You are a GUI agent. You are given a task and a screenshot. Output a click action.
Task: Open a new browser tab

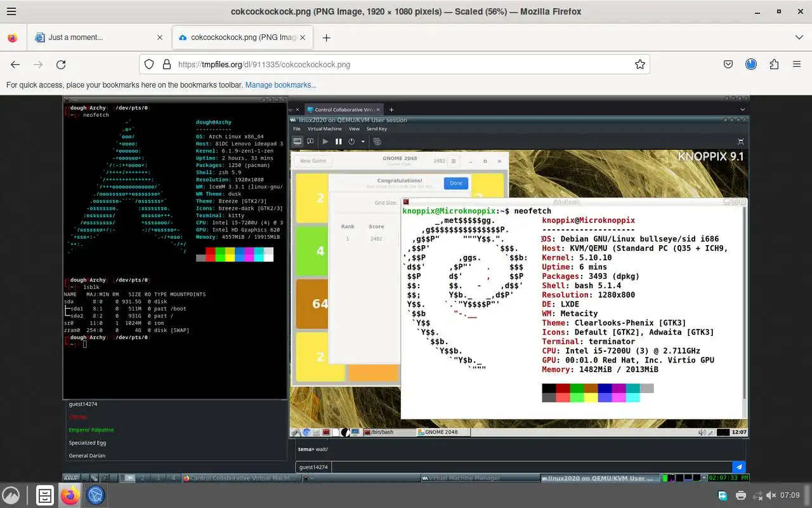coord(326,37)
